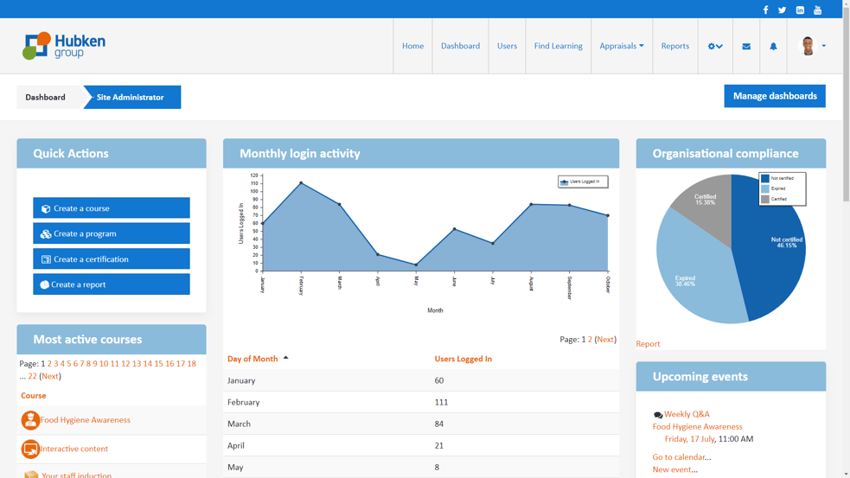
Task: Open the settings gear menu
Action: pos(715,46)
